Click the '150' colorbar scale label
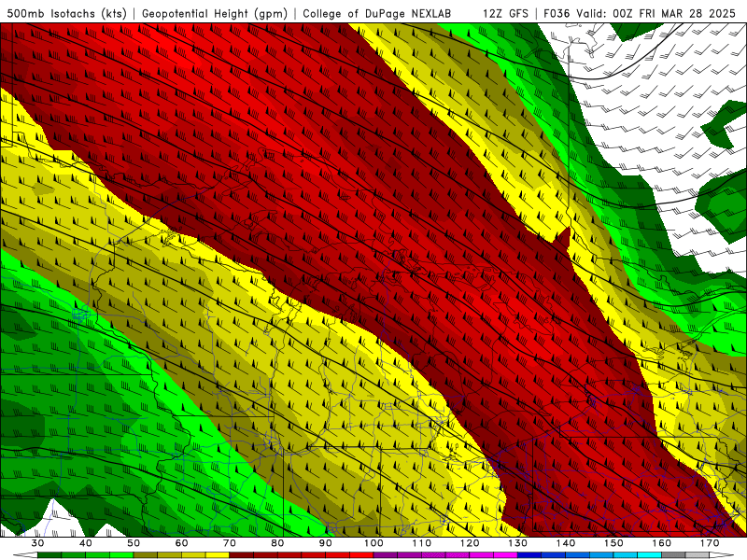 tap(613, 543)
